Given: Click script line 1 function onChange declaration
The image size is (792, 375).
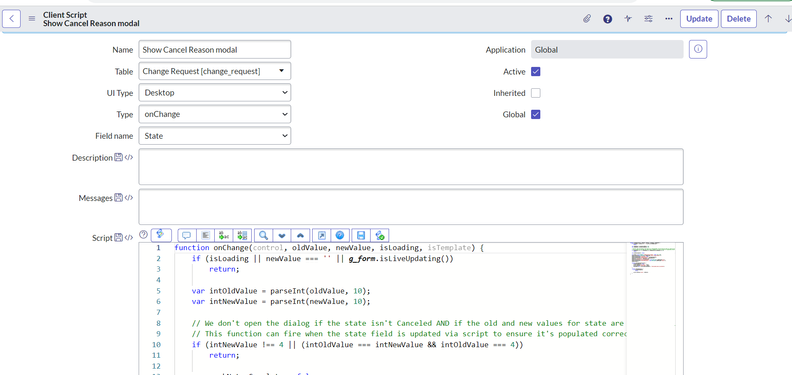Looking at the screenshot, I should (x=329, y=248).
